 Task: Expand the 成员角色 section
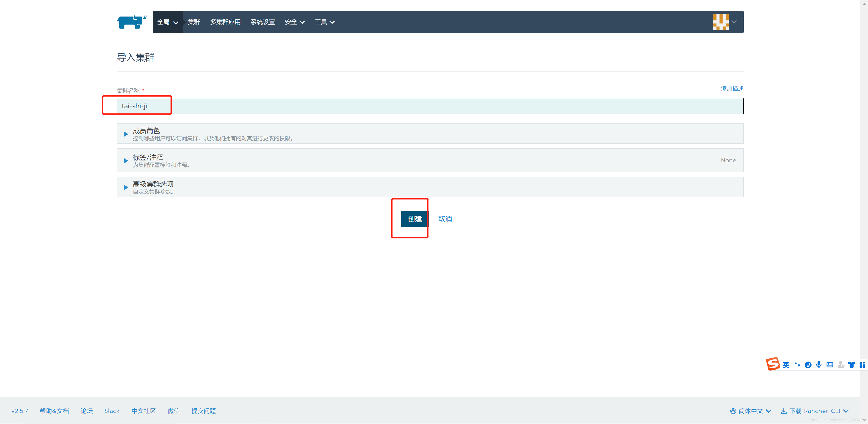point(430,134)
